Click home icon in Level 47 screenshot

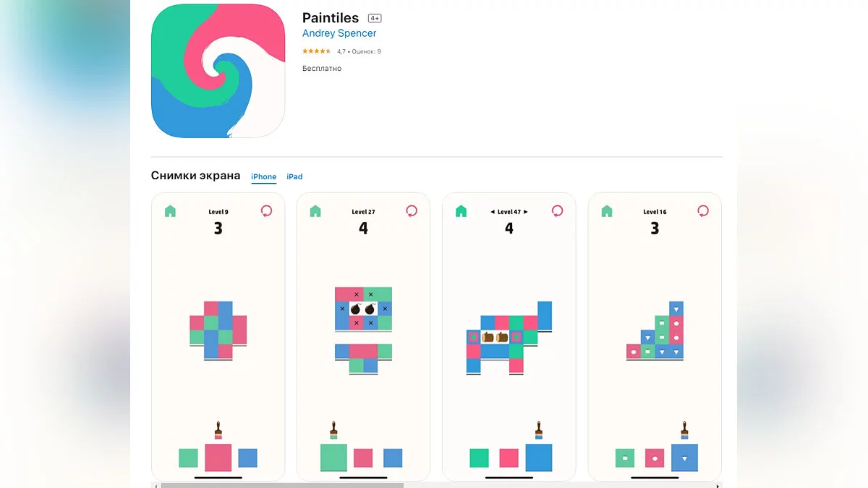point(461,211)
